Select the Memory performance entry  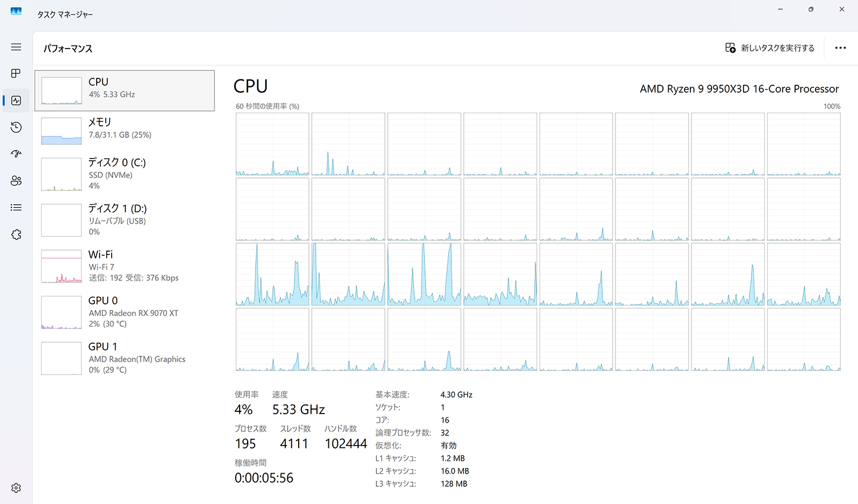[125, 130]
